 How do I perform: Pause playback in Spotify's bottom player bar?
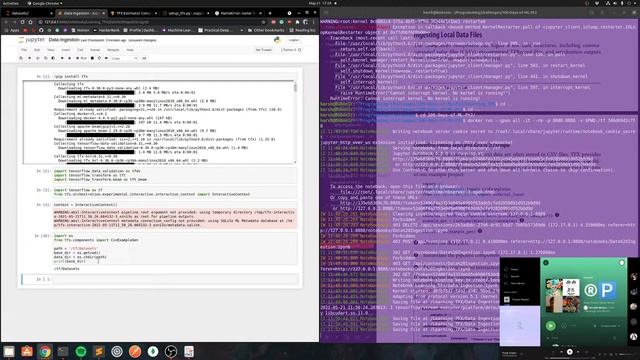point(570,351)
